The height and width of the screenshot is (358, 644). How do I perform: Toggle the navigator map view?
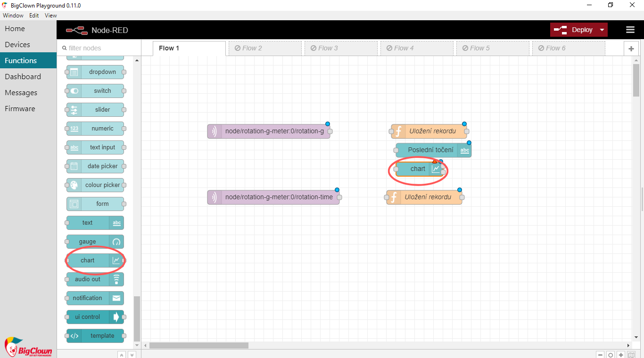631,355
